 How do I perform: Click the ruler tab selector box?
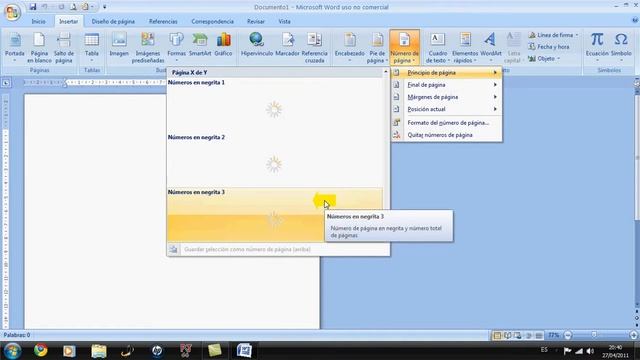pos(6,83)
